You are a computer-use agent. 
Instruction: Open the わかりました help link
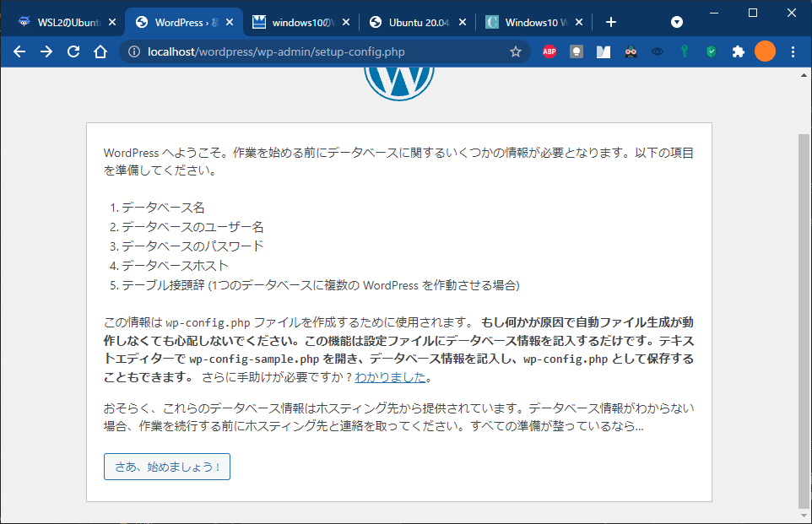(390, 377)
